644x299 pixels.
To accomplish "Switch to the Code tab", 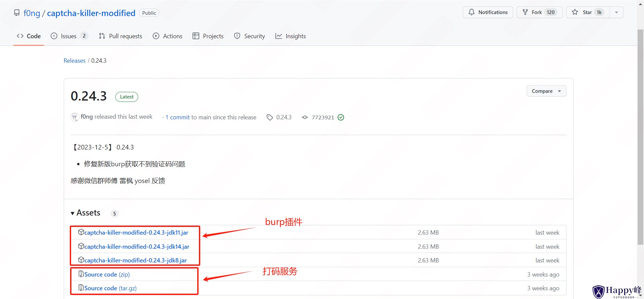I will (x=29, y=36).
